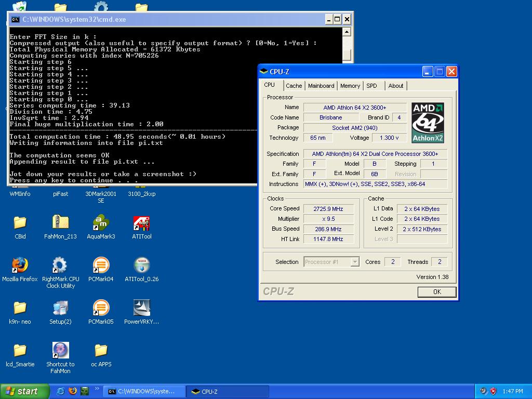Image resolution: width=532 pixels, height=399 pixels.
Task: Activate the CPU-Z taskbar button
Action: (x=228, y=392)
